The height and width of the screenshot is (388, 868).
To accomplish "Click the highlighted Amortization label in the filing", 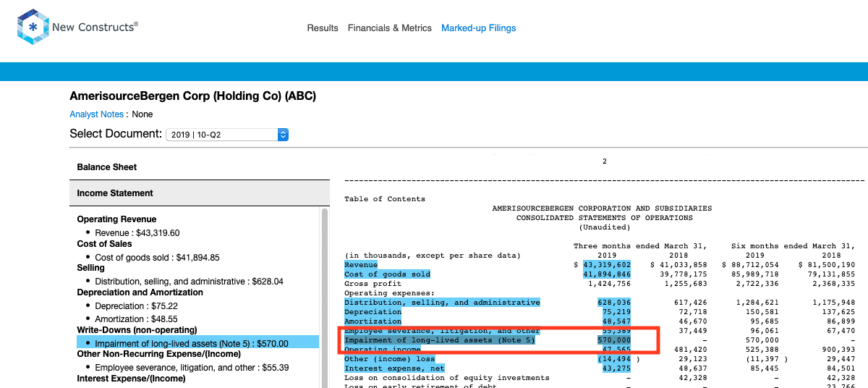I will tap(373, 321).
